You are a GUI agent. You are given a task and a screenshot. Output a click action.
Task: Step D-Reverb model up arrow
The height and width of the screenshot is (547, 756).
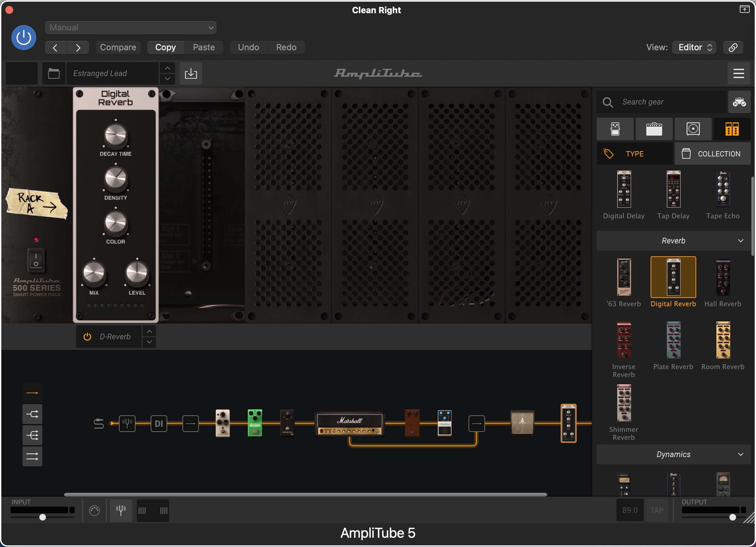click(x=149, y=331)
